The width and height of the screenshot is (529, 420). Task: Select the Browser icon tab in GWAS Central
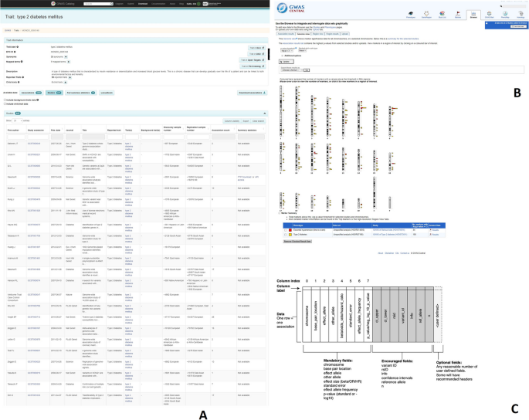point(473,15)
